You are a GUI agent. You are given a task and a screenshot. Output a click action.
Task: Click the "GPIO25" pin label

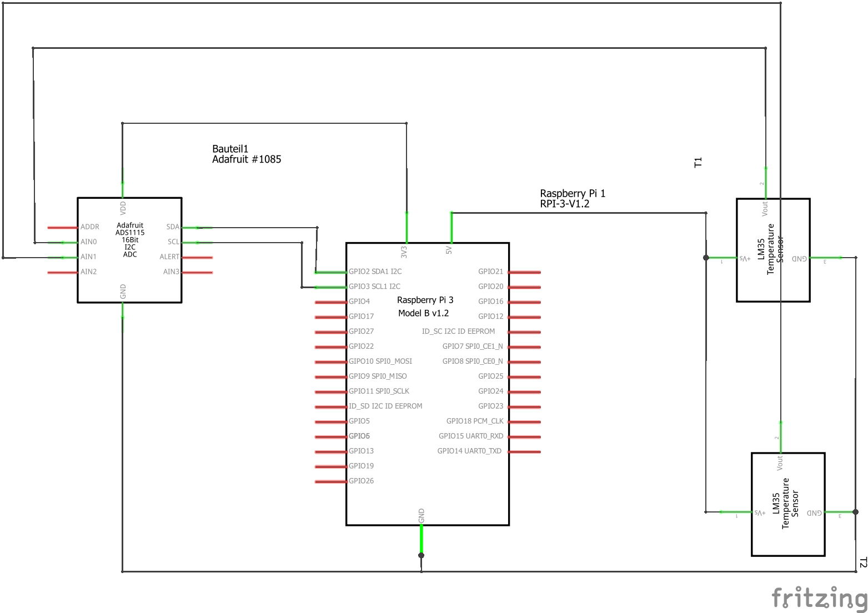click(x=491, y=376)
